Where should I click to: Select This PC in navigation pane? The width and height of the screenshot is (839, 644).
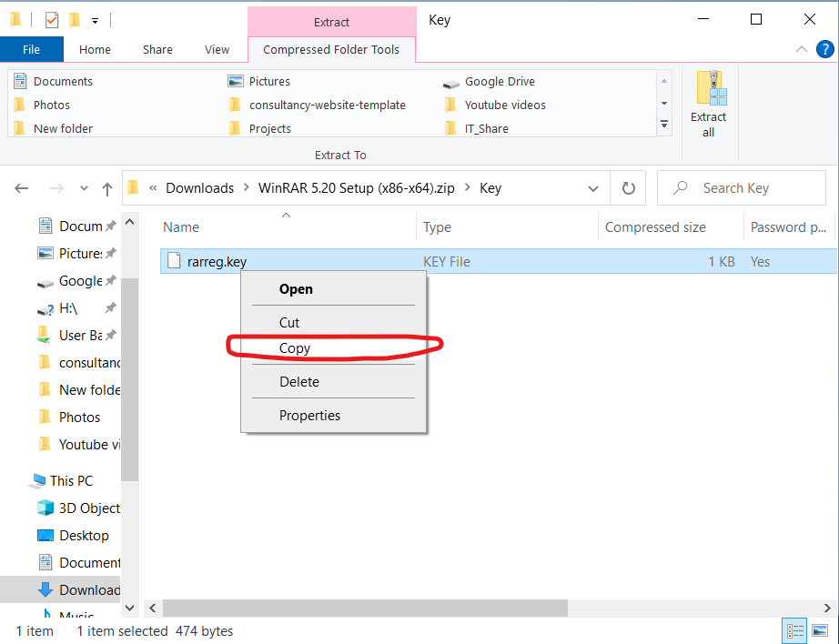(62, 481)
